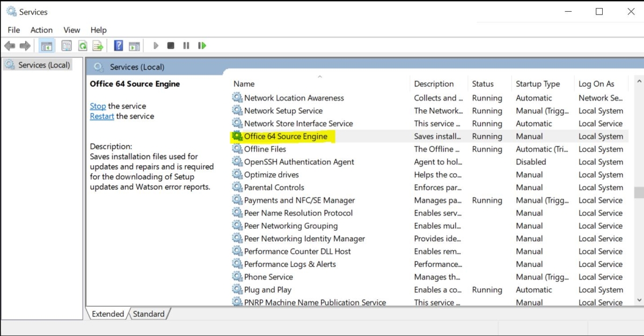Open the Action menu
The image size is (644, 336).
click(41, 30)
